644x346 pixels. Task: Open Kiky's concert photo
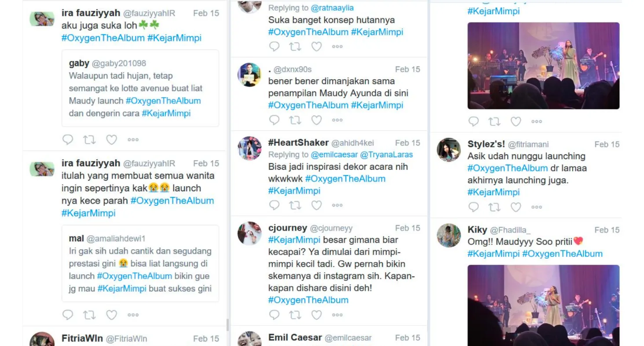tap(543, 305)
